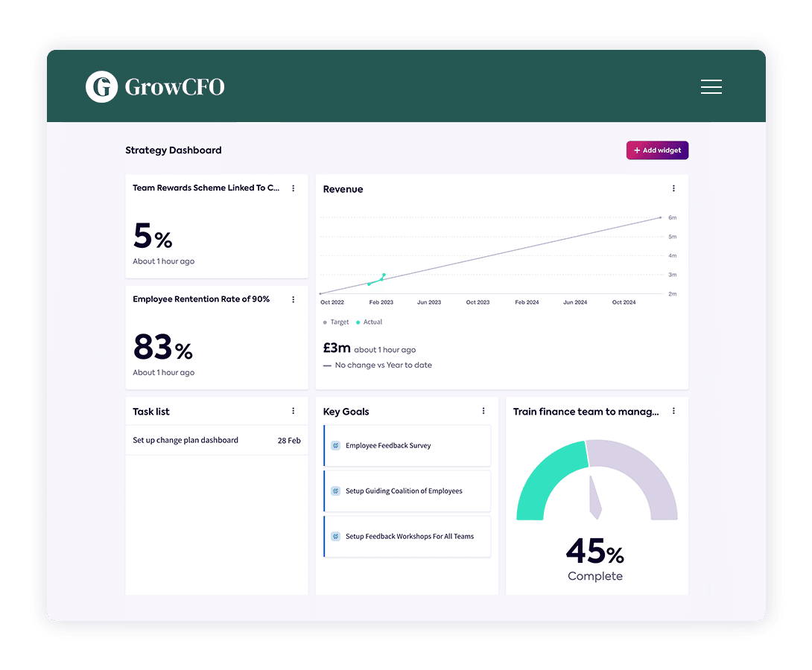Click the target line end point at 6m
812x670 pixels.
click(660, 218)
